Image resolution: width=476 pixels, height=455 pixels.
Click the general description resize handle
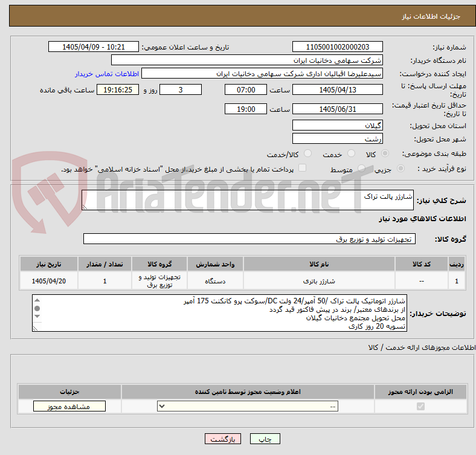[x=85, y=207]
